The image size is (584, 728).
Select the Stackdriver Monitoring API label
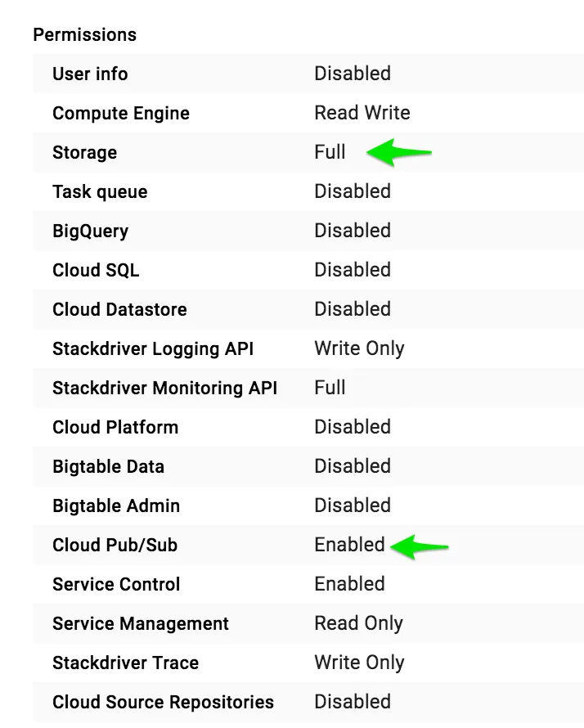coord(164,389)
